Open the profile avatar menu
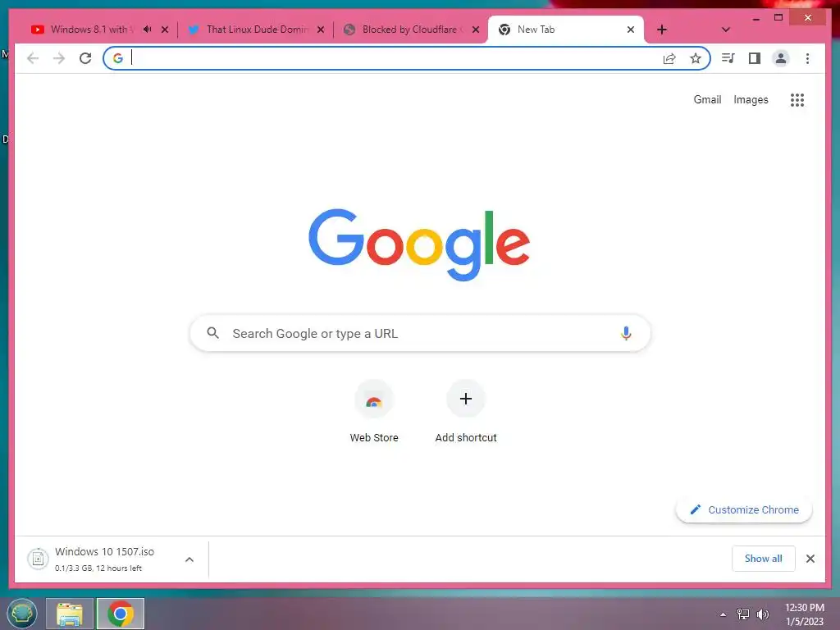Image resolution: width=840 pixels, height=630 pixels. tap(781, 58)
